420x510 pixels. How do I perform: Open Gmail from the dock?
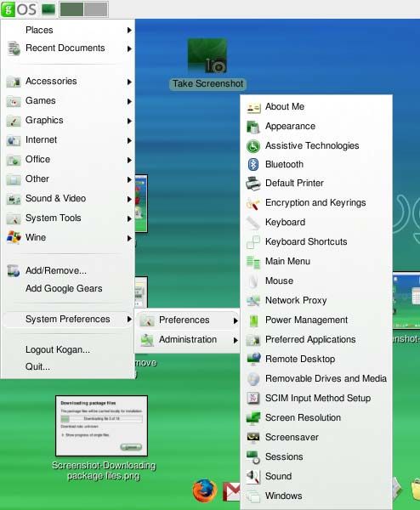coord(231,491)
